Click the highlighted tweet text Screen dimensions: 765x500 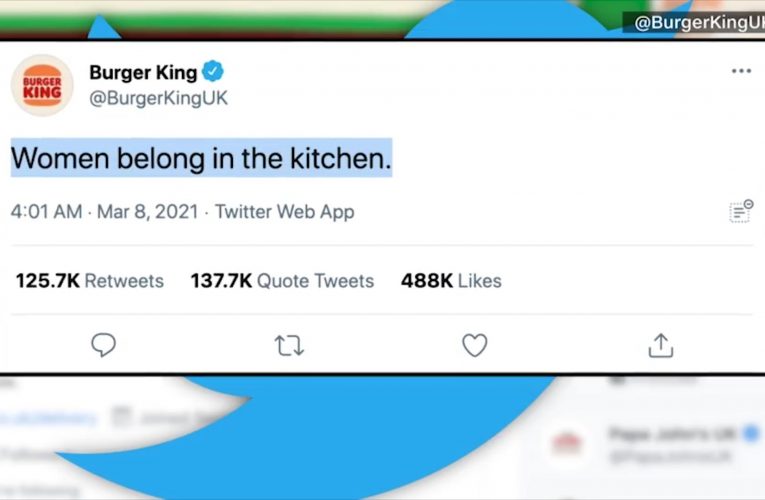point(201,158)
